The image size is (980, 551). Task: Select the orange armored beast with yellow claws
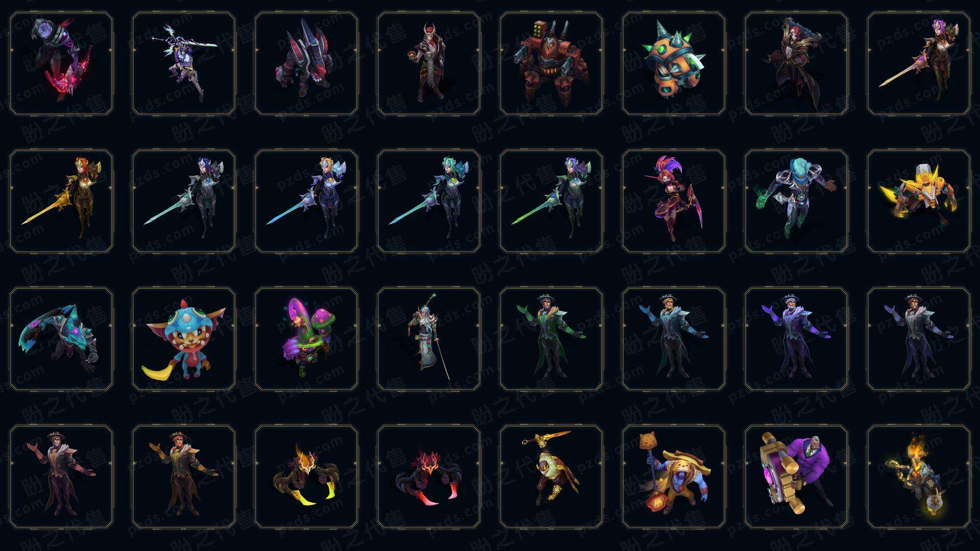pos(919,201)
